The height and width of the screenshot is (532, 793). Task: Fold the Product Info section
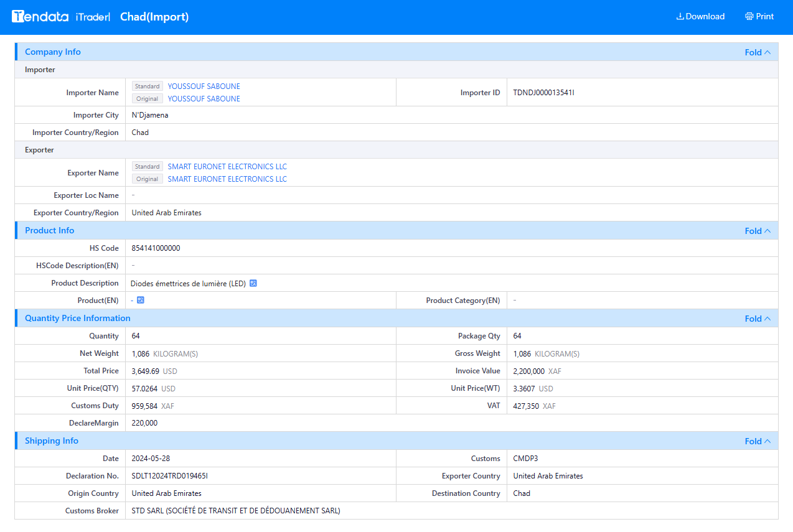click(x=758, y=231)
